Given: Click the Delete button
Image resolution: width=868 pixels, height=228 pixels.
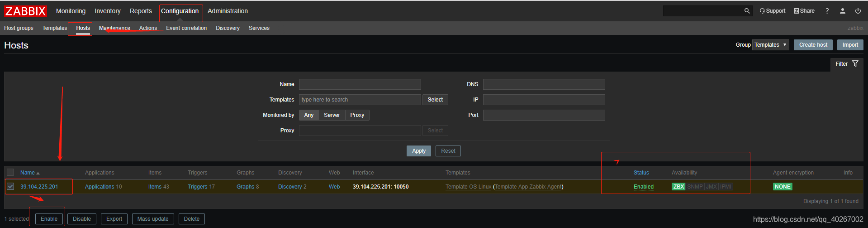Looking at the screenshot, I should 192,219.
